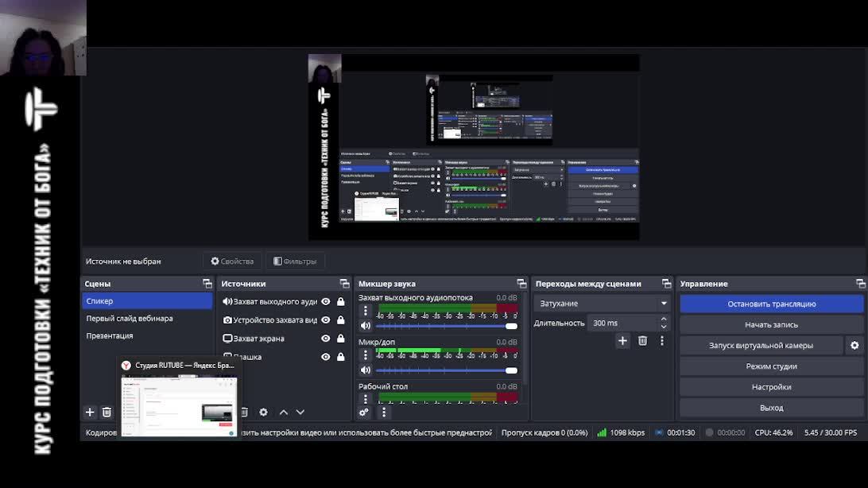The width and height of the screenshot is (868, 488).
Task: Click the speaker icon of Захват выходного ауди source
Action: click(x=227, y=301)
